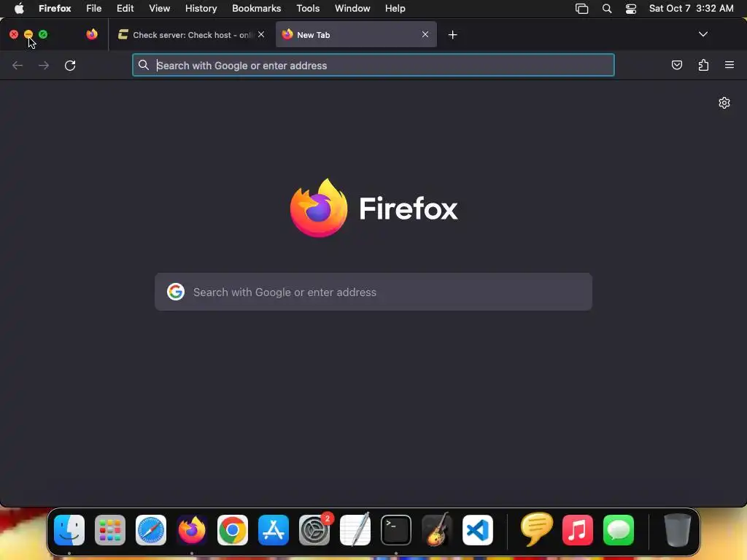Open the Window menu
The height and width of the screenshot is (560, 747).
pyautogui.click(x=352, y=9)
